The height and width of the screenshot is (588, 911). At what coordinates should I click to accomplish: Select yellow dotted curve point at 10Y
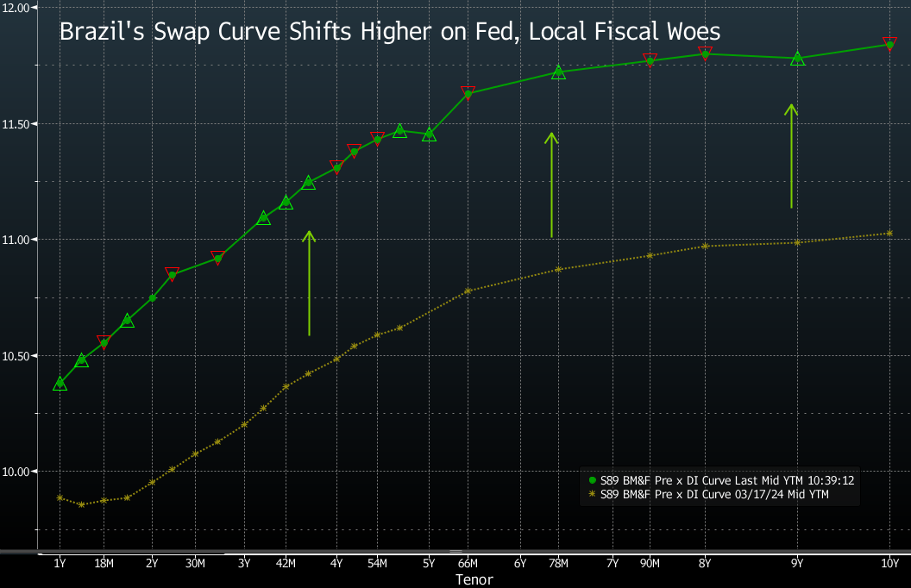coord(889,234)
